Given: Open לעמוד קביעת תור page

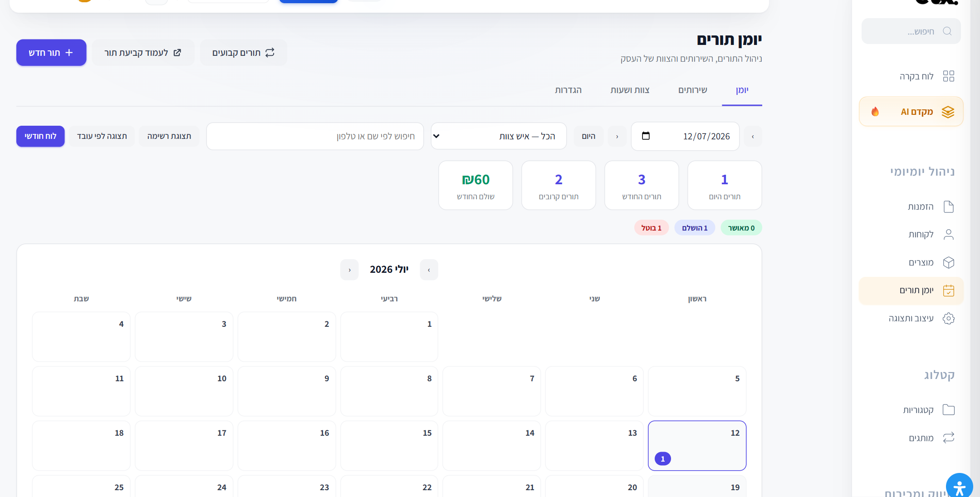Looking at the screenshot, I should coord(143,53).
